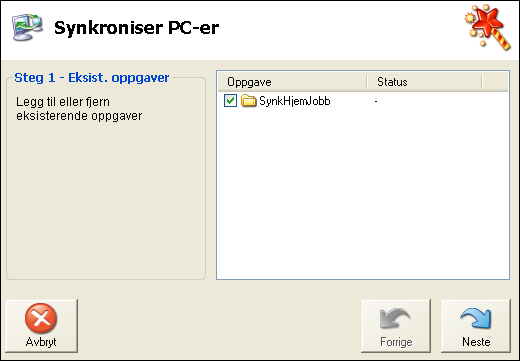
Task: Click the blue forward arrow icon
Action: click(476, 318)
